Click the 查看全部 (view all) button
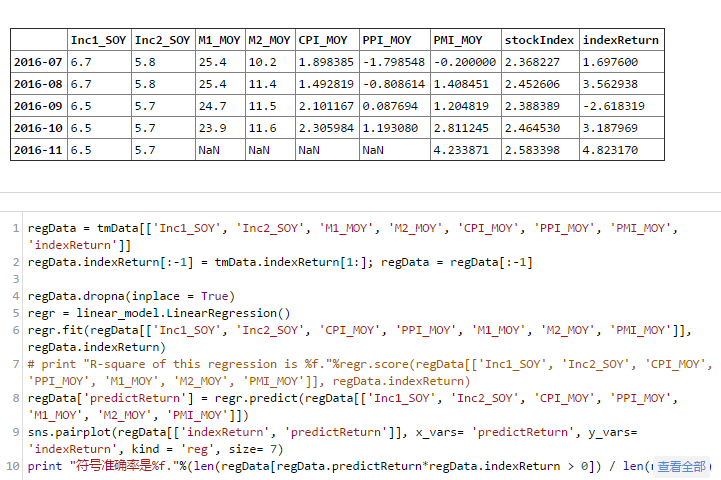The width and height of the screenshot is (721, 480). pos(682,467)
